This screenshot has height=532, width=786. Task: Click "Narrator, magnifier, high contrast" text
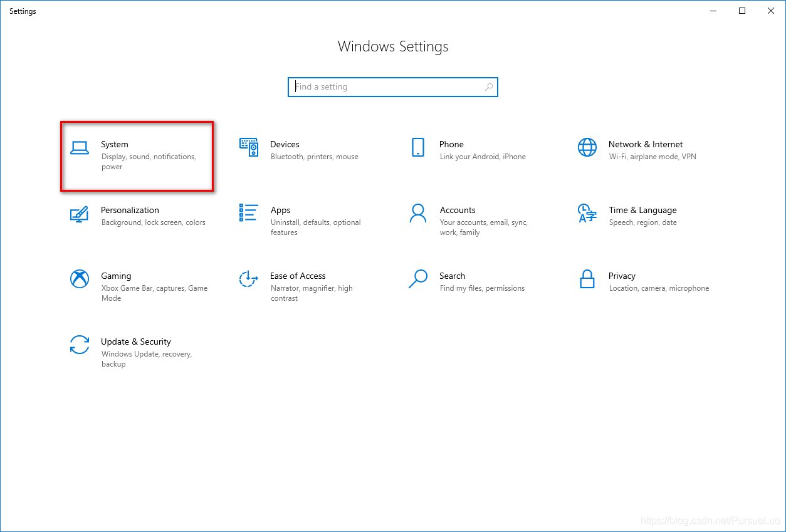click(312, 293)
